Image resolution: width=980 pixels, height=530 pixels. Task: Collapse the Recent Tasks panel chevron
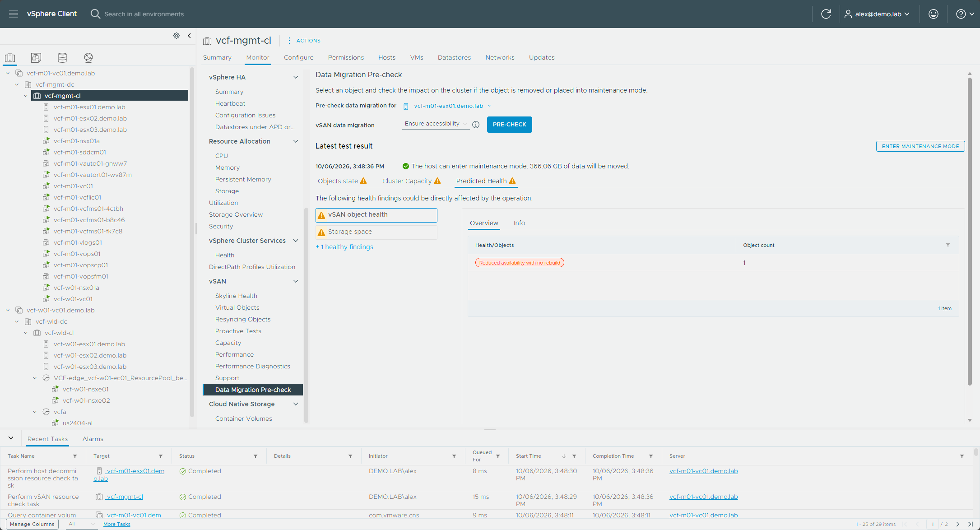point(11,438)
